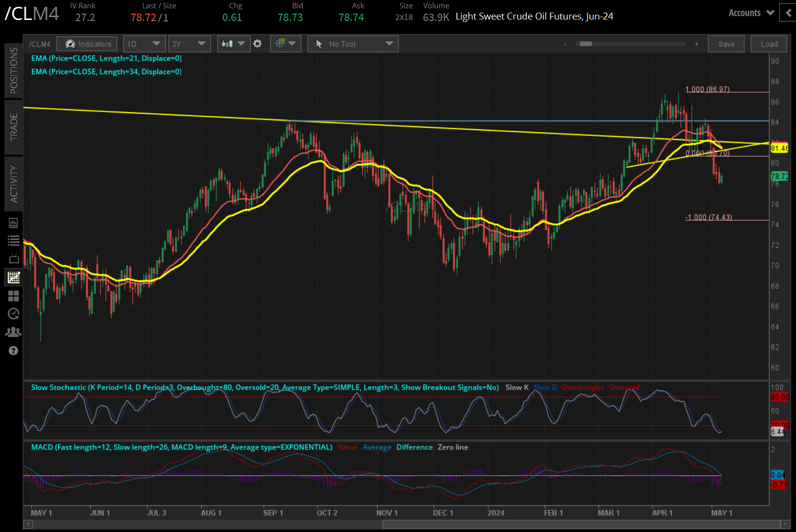Open the No Tool dropdown
This screenshot has height=532, width=796.
point(352,43)
